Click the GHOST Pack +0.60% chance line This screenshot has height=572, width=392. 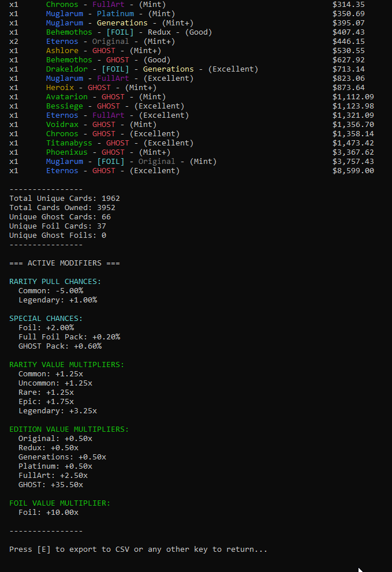(x=60, y=346)
